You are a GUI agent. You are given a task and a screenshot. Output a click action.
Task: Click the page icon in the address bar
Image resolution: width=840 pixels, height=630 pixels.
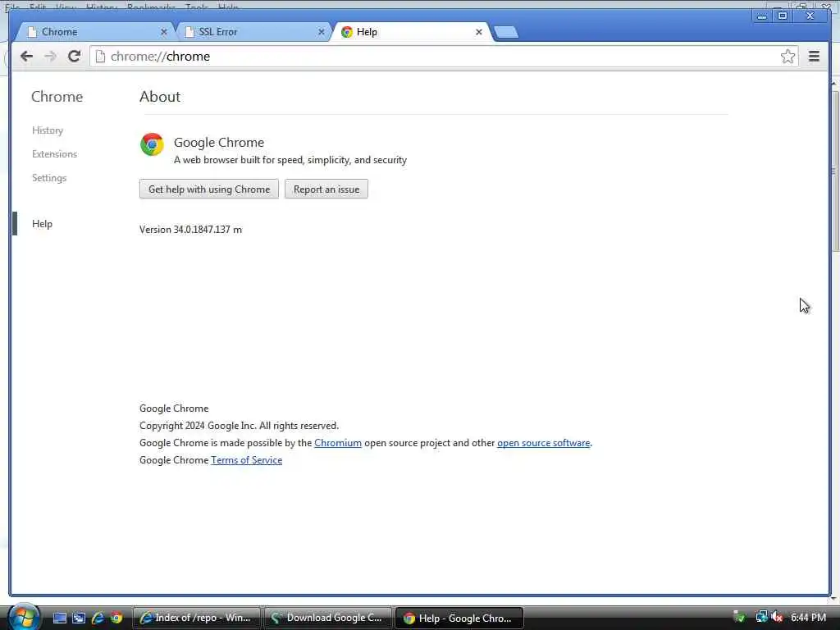(100, 57)
